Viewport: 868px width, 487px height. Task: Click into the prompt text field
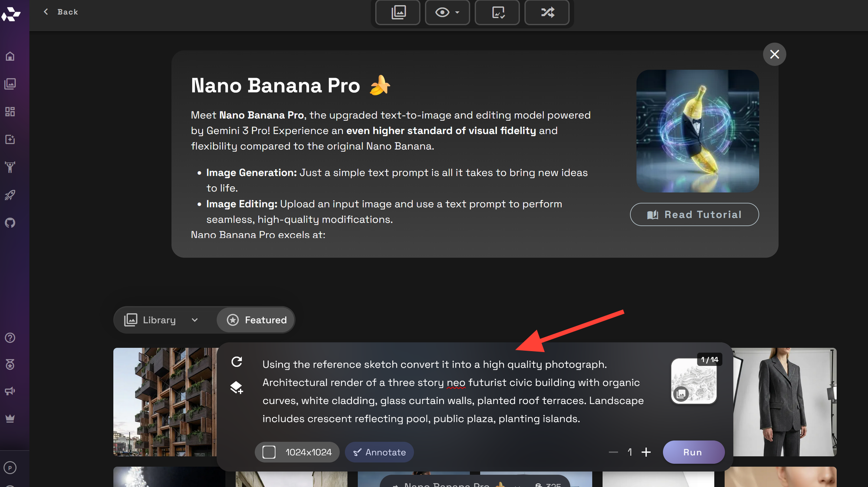453,392
